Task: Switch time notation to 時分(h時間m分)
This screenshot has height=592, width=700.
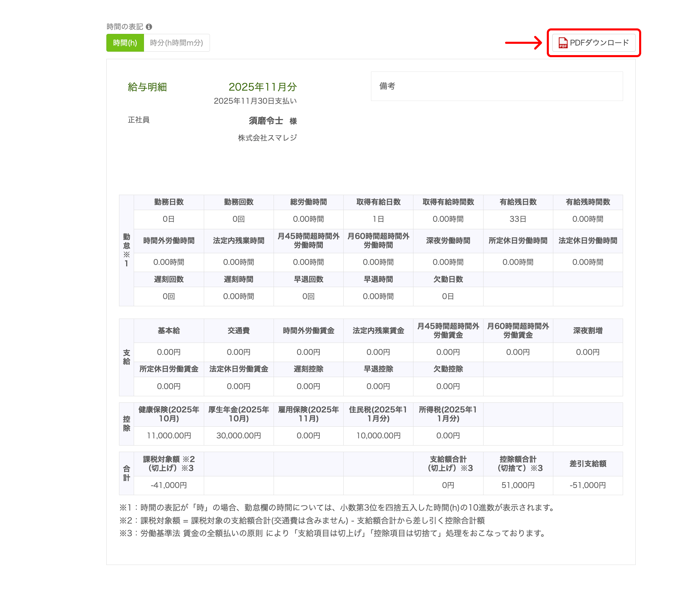Action: (176, 43)
